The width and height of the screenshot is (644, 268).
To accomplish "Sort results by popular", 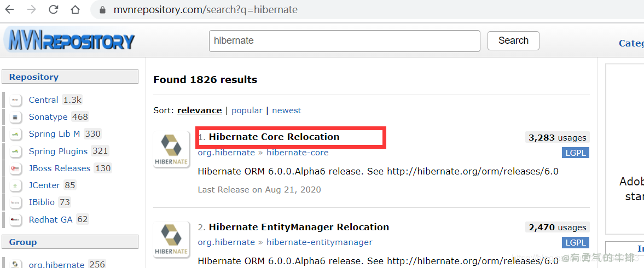I will coord(247,110).
